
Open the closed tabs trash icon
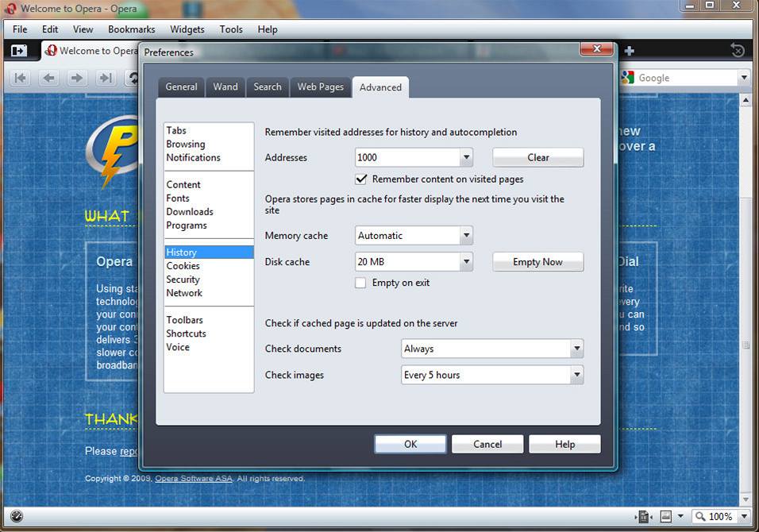(x=738, y=51)
